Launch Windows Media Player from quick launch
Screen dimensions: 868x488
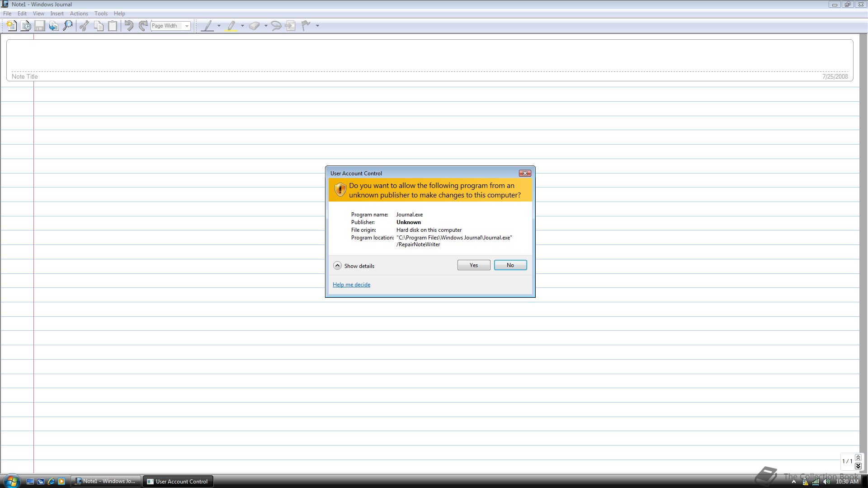click(61, 481)
